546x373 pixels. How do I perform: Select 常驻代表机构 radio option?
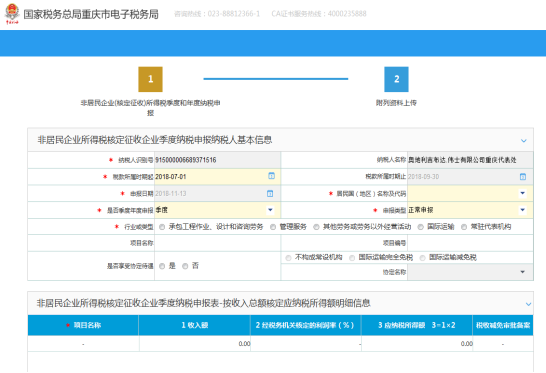464,227
